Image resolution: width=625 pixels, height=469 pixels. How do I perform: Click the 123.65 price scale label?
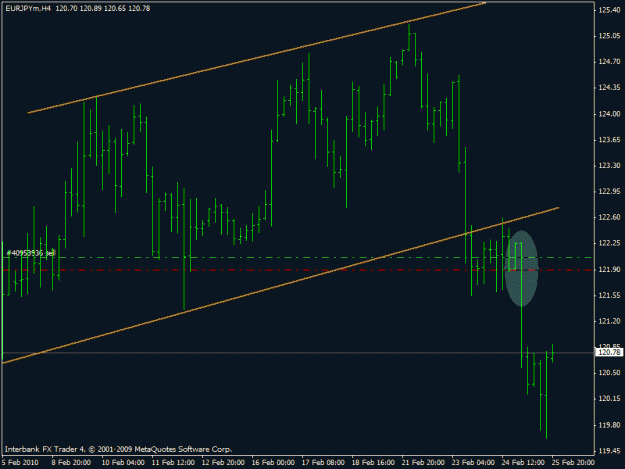click(x=609, y=139)
